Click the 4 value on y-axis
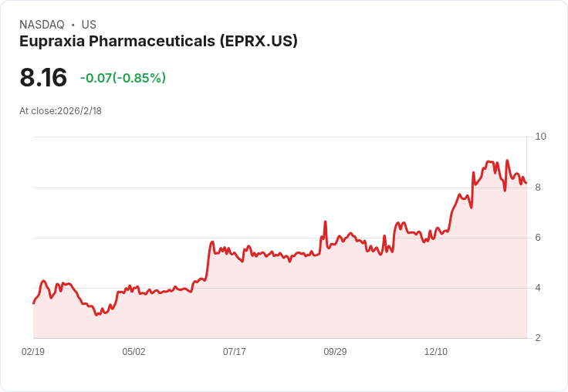Screen dimensions: 568x392 pos(538,288)
